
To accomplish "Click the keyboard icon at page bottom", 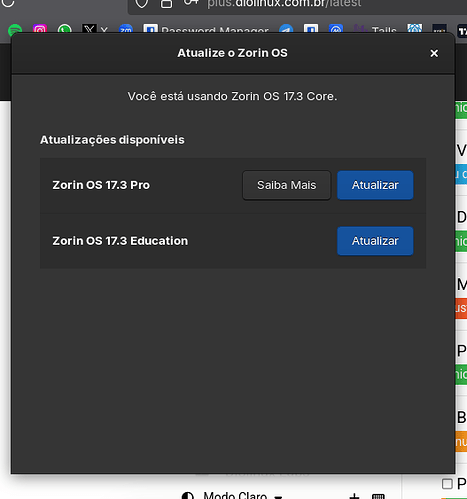I will [x=378, y=497].
